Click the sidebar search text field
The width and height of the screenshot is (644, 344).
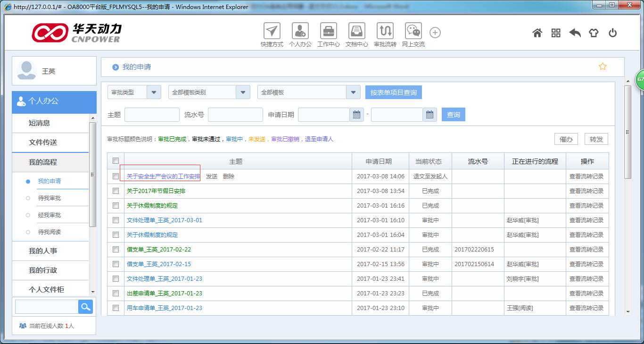[47, 307]
